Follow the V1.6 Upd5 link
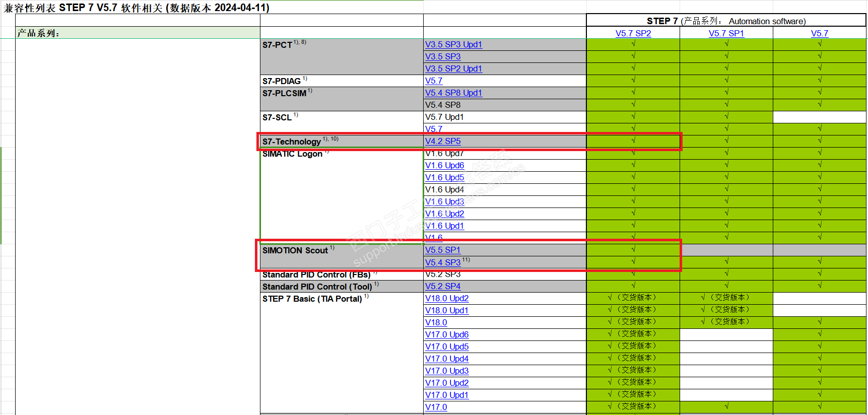This screenshot has height=415, width=868. [x=445, y=177]
